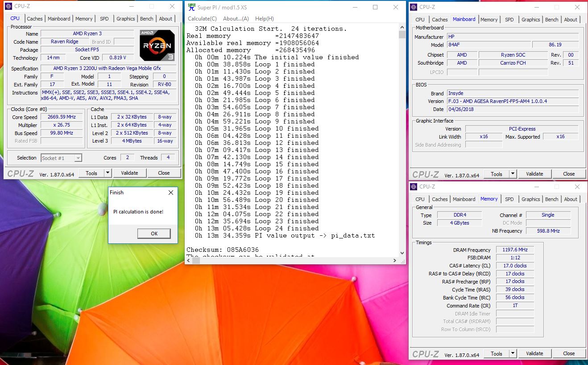Click the Super PI vertical scrollbar thumb
The image size is (588, 365).
402,35
